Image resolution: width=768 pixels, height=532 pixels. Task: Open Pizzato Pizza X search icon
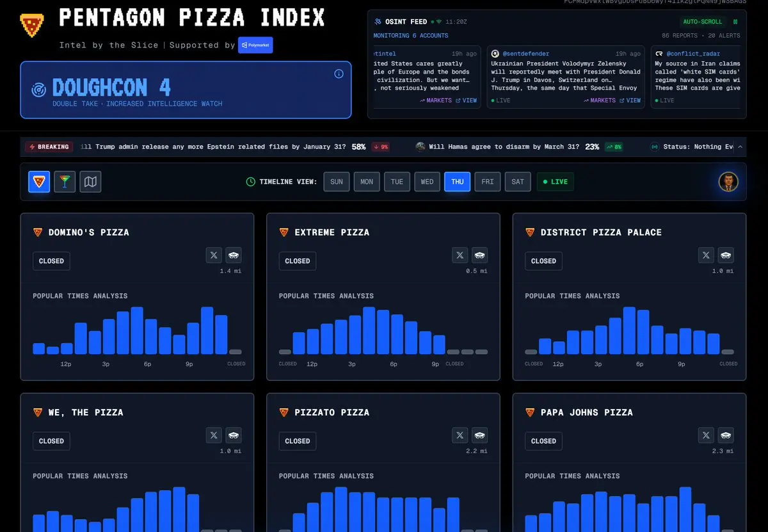460,435
